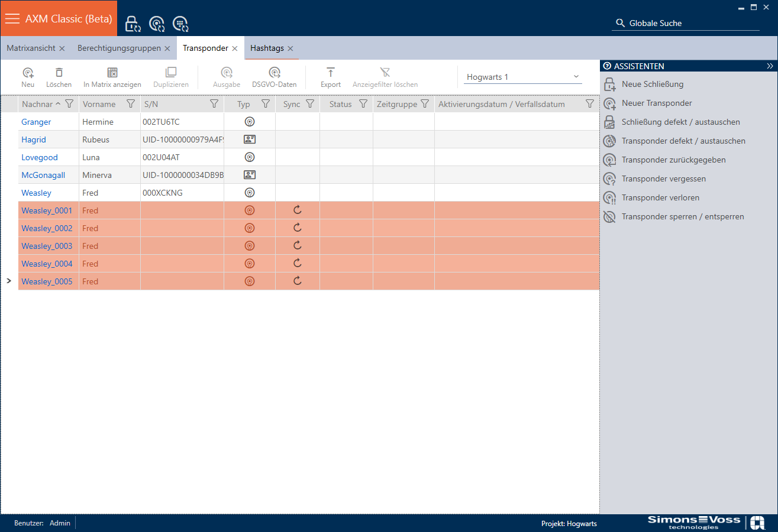This screenshot has width=778, height=532.
Task: Collapse the Assistenten panel
Action: tap(770, 66)
